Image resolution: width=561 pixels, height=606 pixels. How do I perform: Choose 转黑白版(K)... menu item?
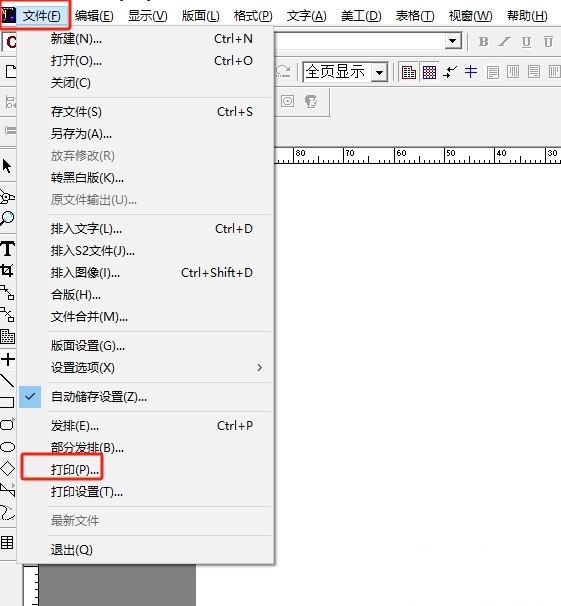[x=147, y=178]
